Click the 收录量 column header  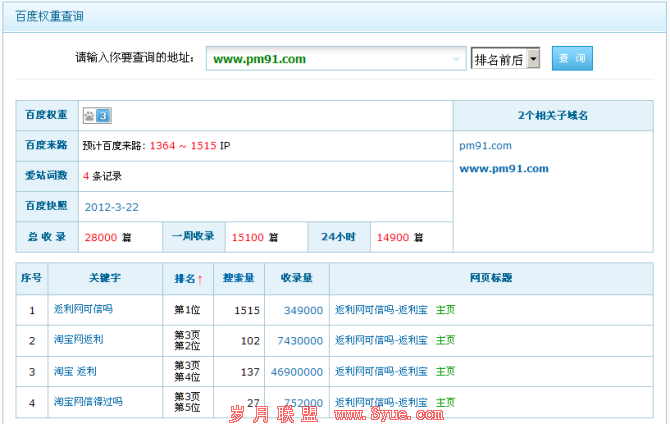coord(297,278)
